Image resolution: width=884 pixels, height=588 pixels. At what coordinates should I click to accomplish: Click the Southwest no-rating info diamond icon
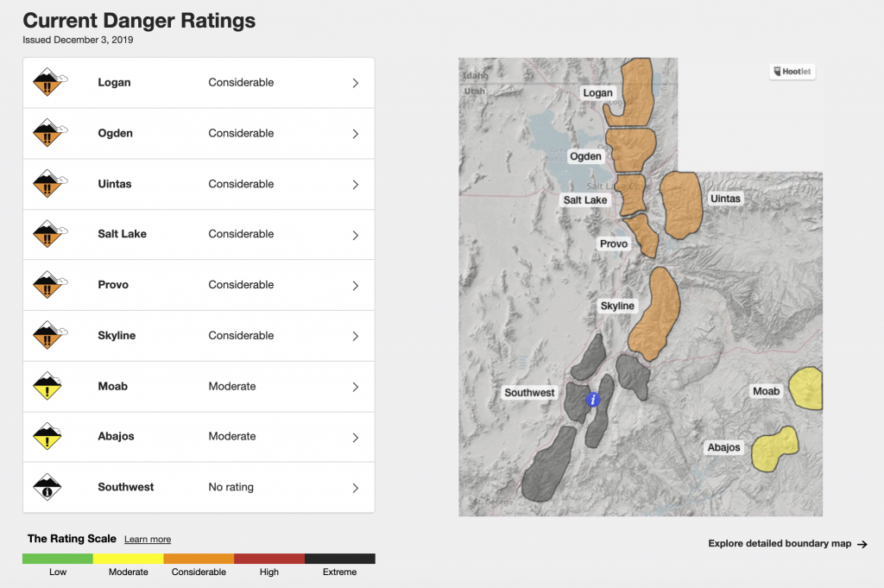pos(47,487)
